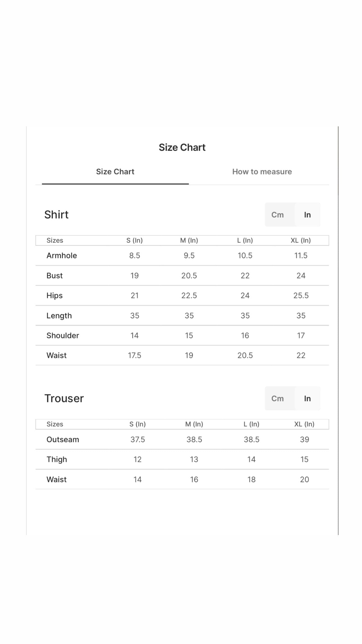
Task: Select the Thigh row label
Action: (57, 459)
